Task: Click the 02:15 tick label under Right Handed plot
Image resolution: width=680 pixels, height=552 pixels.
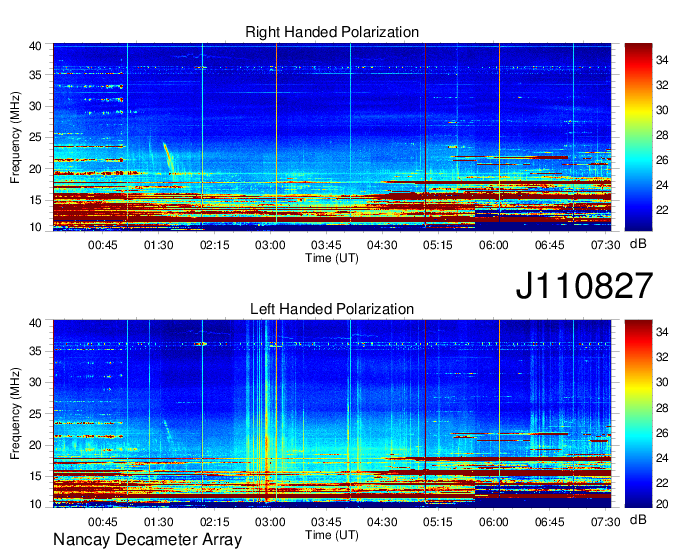Action: pyautogui.click(x=214, y=245)
